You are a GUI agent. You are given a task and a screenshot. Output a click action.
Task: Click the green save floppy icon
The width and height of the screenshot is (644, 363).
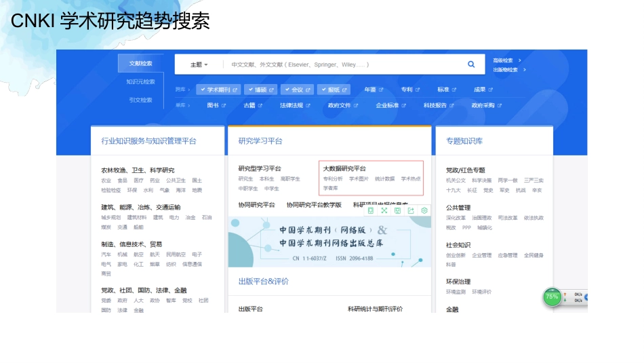tap(397, 210)
